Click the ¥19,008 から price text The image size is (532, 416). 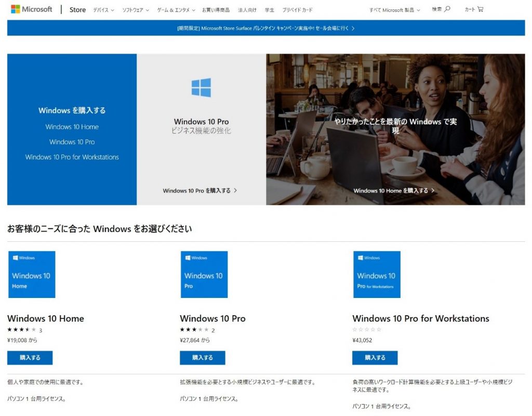coord(22,340)
